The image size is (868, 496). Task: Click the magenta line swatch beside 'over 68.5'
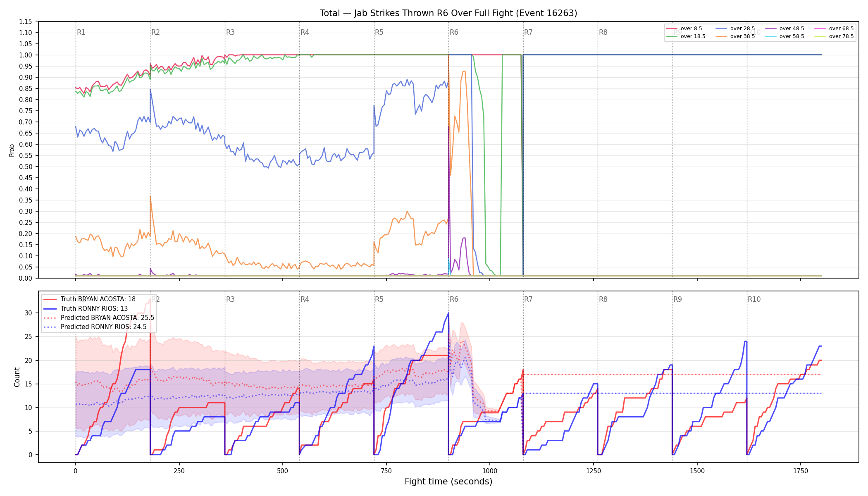(x=820, y=29)
